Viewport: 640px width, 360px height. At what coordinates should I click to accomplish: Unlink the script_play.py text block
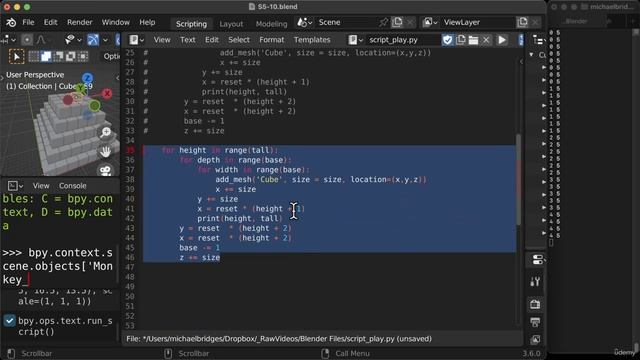click(486, 40)
